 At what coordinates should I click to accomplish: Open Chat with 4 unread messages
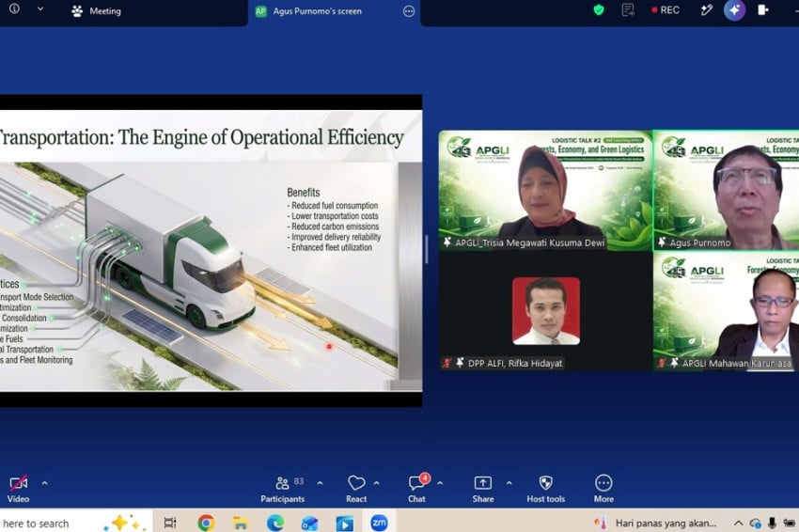click(417, 489)
